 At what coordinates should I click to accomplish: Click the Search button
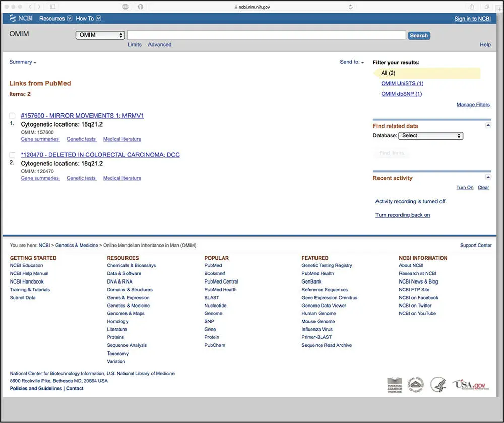pos(419,35)
